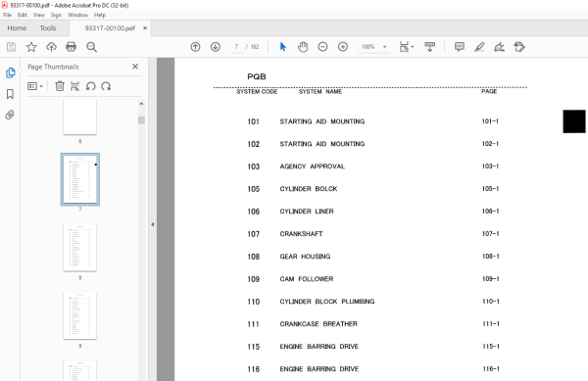
Task: Add a comment with sticky note tool
Action: (x=460, y=47)
